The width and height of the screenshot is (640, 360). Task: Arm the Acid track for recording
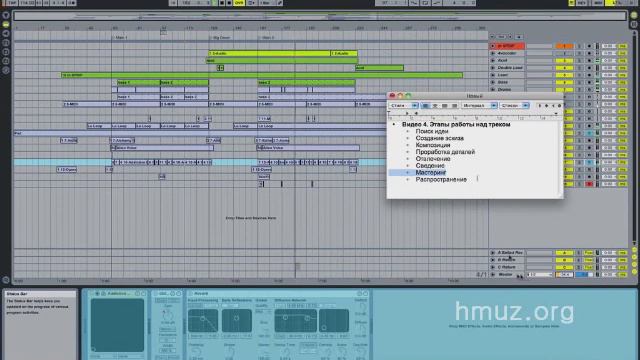coord(589,61)
